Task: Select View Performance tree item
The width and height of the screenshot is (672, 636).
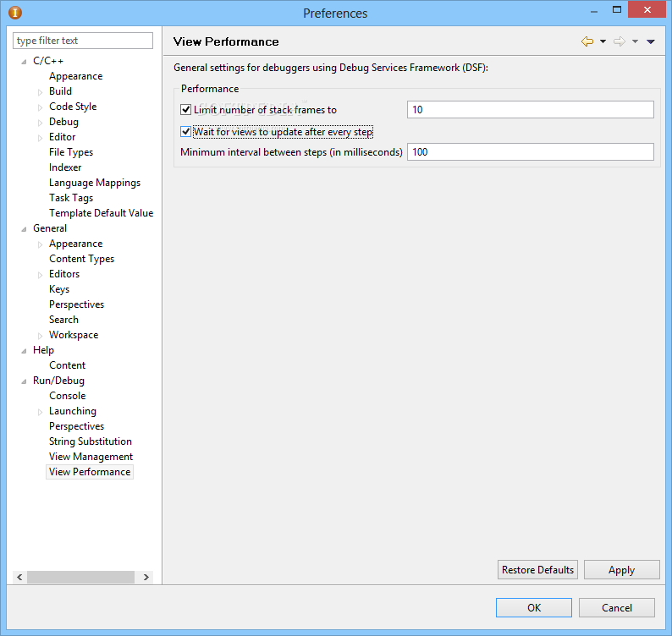Action: click(90, 472)
